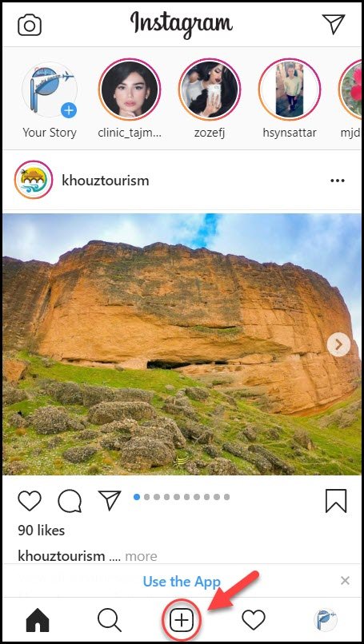Open profile avatar in bottom navigation
This screenshot has height=644, width=364.
326,620
